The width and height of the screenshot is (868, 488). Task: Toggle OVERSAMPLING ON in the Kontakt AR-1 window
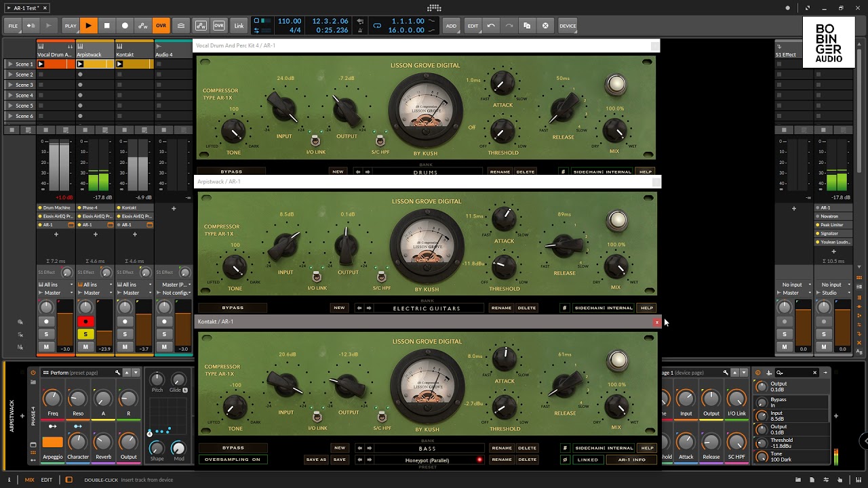pyautogui.click(x=233, y=460)
